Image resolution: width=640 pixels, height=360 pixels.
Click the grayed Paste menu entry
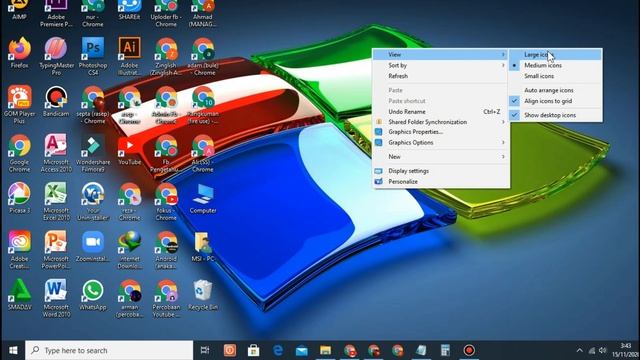440,90
